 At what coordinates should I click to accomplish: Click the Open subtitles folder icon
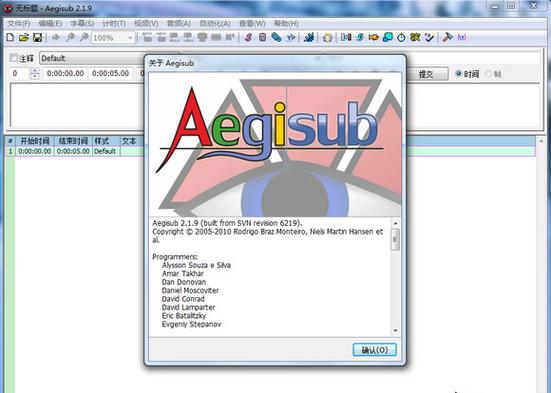point(24,37)
